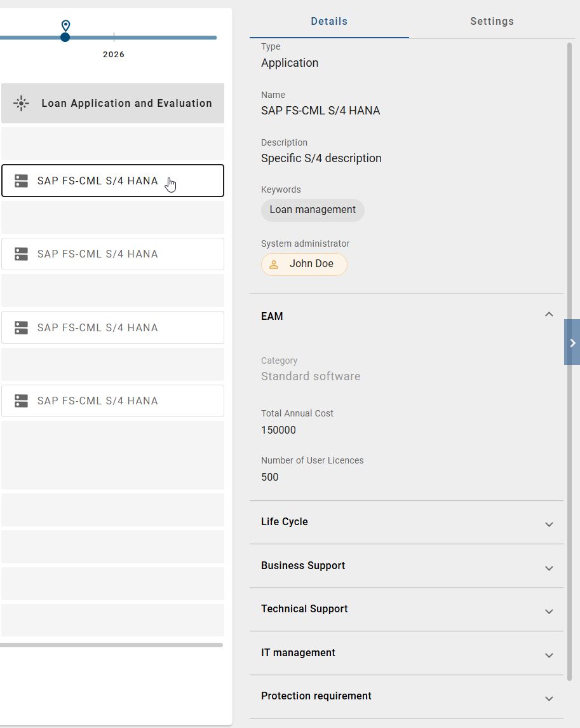This screenshot has width=580, height=728.
Task: Click the Specific S/4 description text
Action: click(x=321, y=158)
